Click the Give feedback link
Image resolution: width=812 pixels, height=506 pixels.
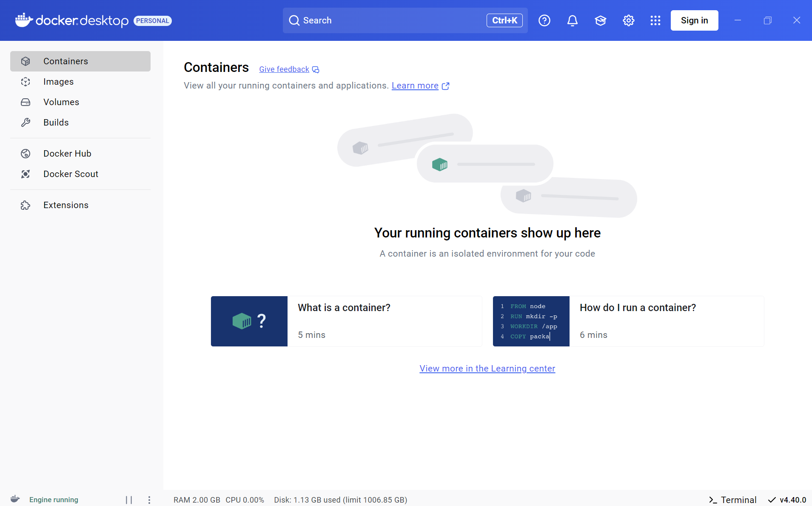pyautogui.click(x=284, y=69)
